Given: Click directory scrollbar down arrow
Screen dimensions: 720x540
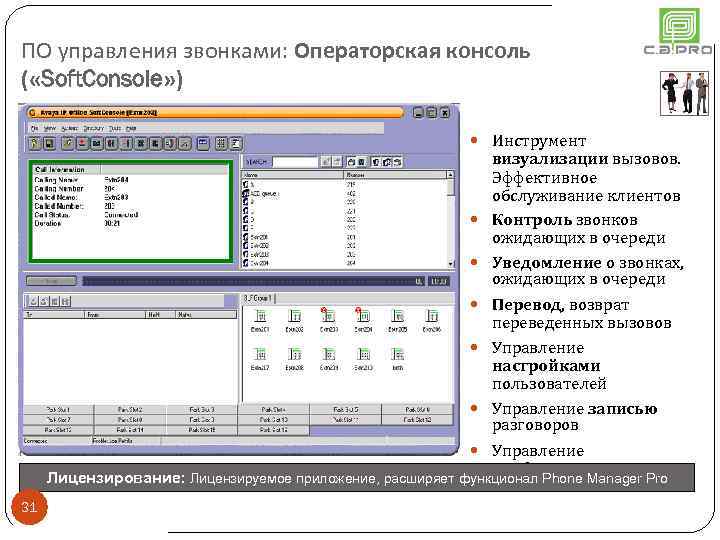Looking at the screenshot, I should click(x=451, y=264).
